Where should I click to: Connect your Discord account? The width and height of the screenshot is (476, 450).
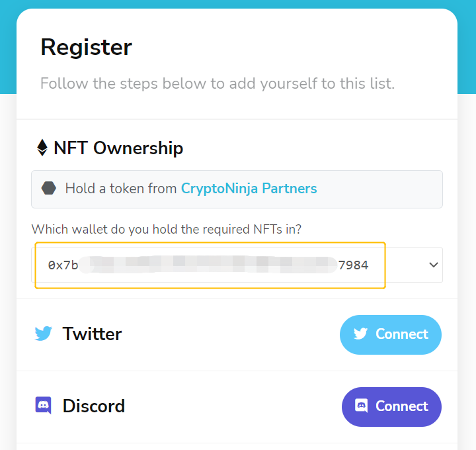[x=391, y=406]
